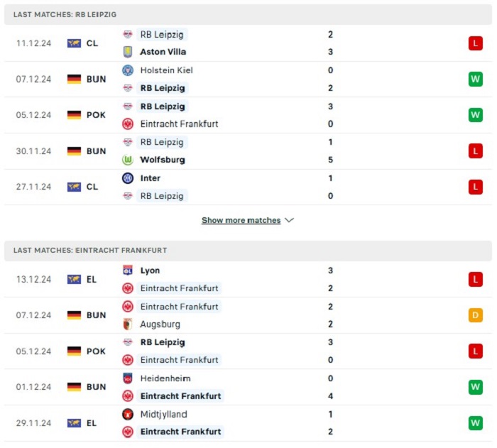Click the Wolfsburg club logo
The width and height of the screenshot is (497, 448).
(128, 160)
